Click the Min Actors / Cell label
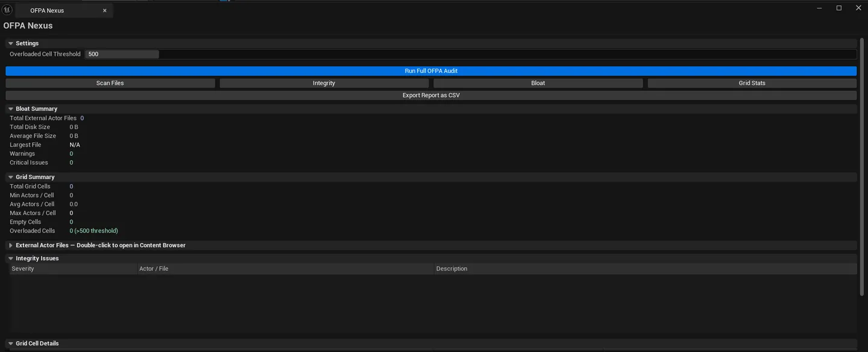868x352 pixels. (32, 195)
